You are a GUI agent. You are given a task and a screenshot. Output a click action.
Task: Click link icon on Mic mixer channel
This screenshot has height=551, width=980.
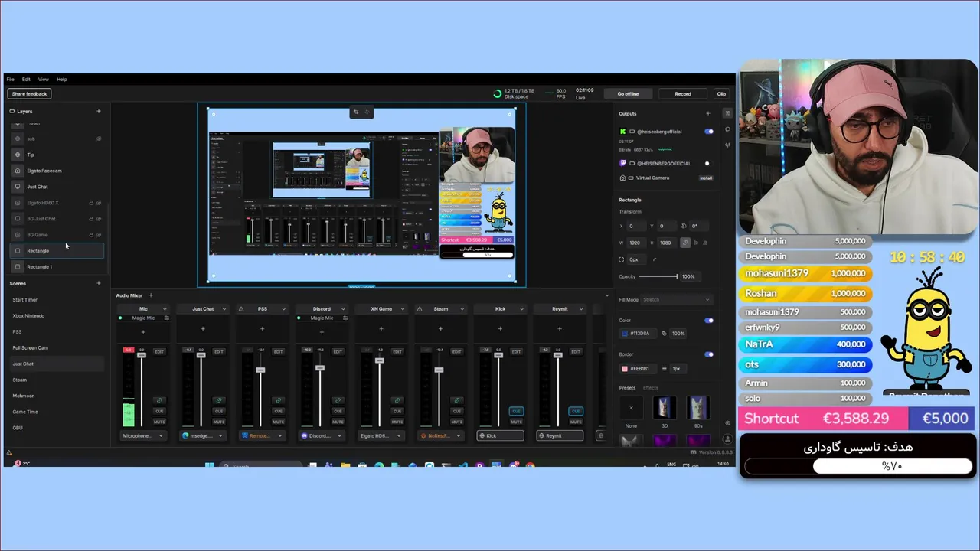[x=159, y=400]
